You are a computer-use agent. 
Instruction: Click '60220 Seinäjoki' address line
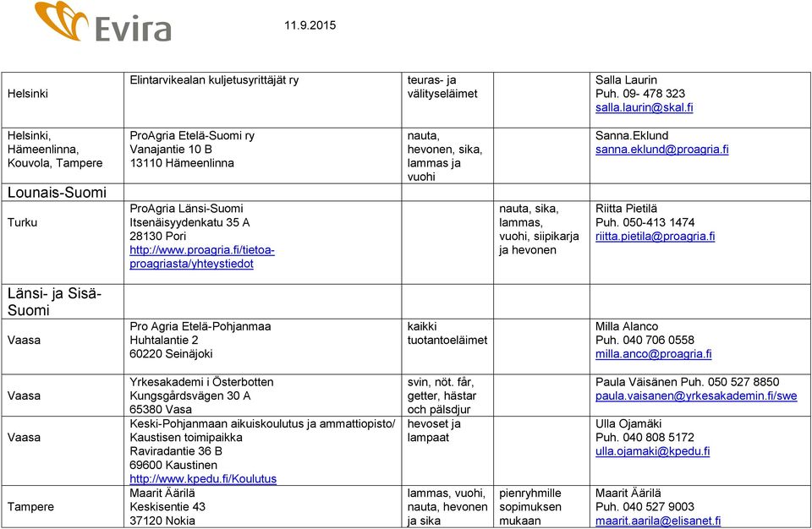[171, 354]
